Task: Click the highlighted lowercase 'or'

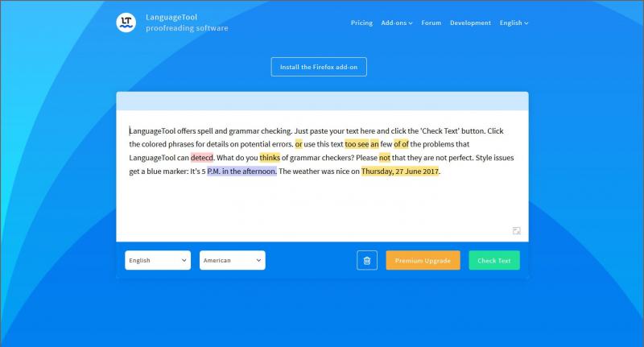Action: (299, 144)
